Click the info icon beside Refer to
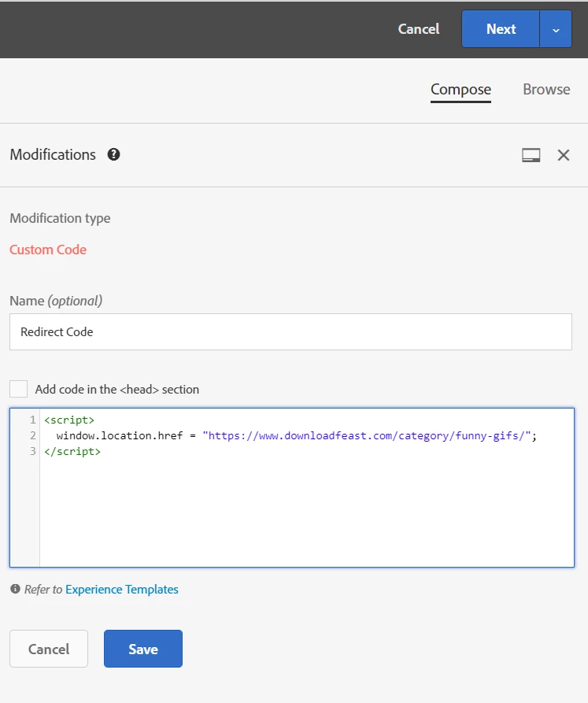Screen dimensions: 588x703 click(15, 589)
